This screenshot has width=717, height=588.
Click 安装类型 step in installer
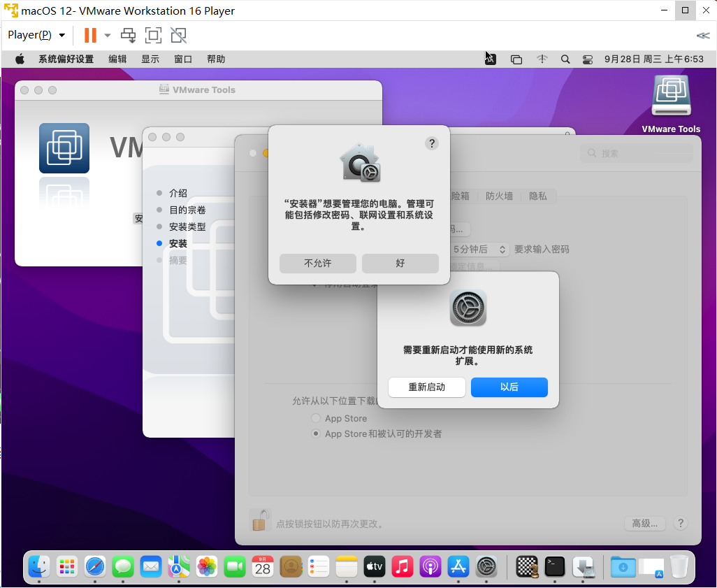click(187, 227)
